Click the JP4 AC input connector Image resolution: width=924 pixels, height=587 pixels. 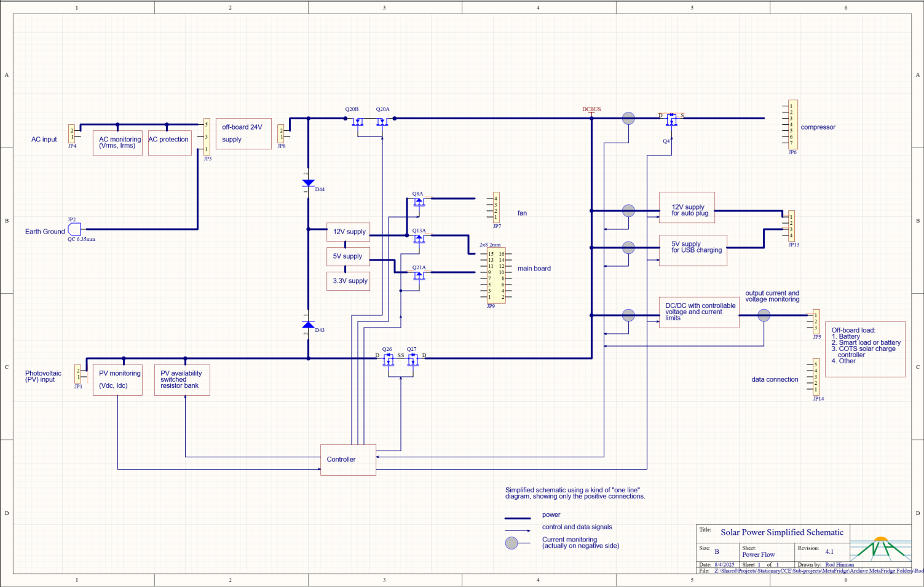(x=72, y=134)
